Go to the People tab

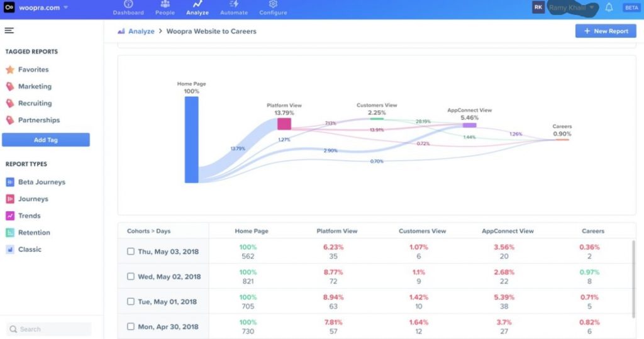click(165, 8)
